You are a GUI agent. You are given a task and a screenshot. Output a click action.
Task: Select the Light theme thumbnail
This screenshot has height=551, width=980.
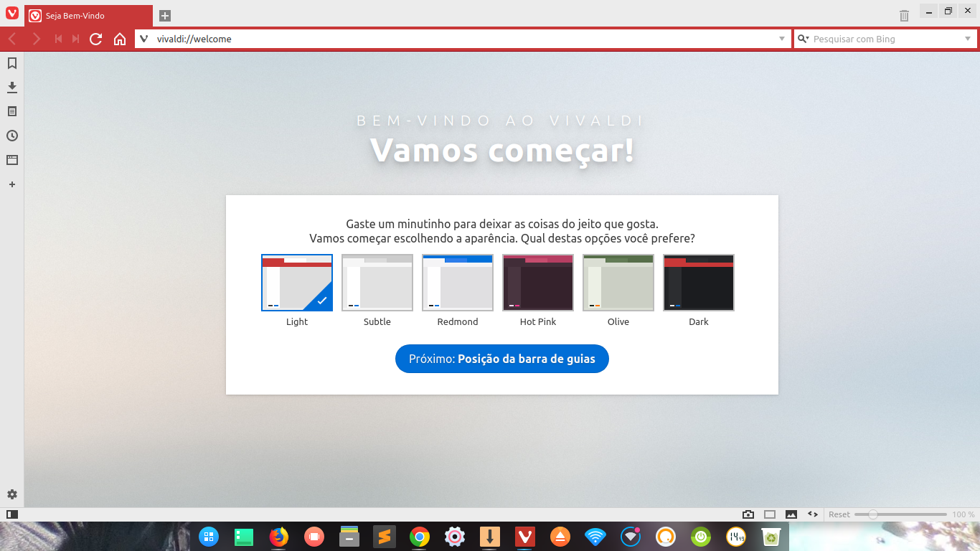point(297,283)
